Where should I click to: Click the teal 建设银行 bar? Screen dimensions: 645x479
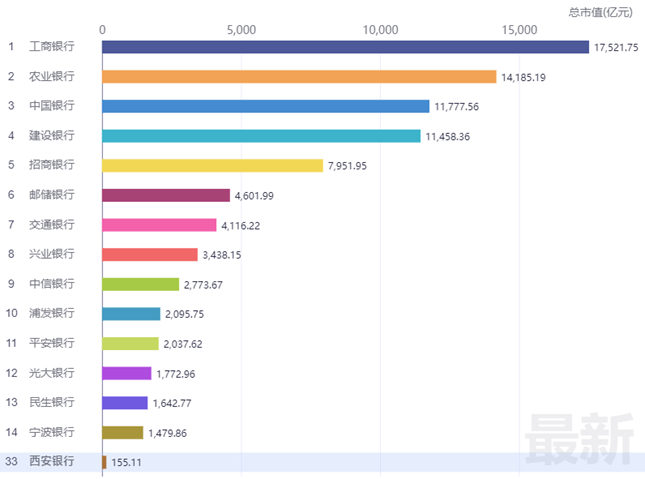click(x=262, y=136)
